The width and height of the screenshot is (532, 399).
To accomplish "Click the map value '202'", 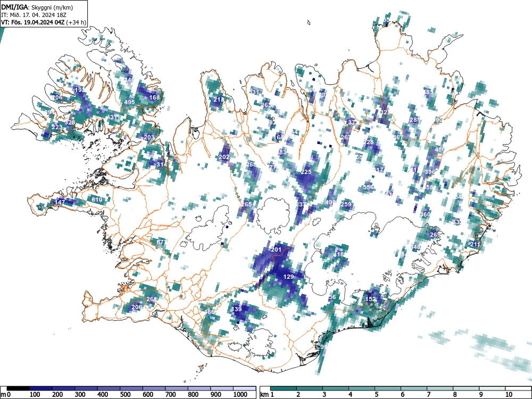I will pyautogui.click(x=224, y=157).
